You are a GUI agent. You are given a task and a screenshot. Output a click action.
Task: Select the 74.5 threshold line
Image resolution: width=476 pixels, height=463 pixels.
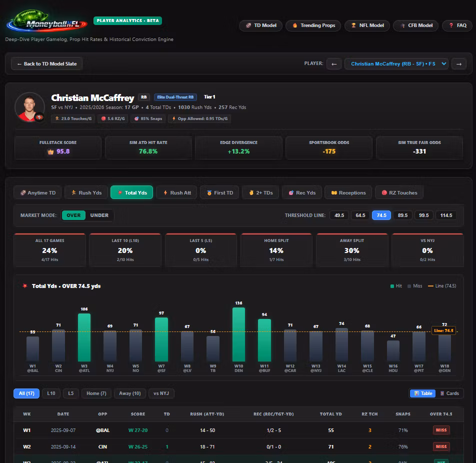coord(381,215)
